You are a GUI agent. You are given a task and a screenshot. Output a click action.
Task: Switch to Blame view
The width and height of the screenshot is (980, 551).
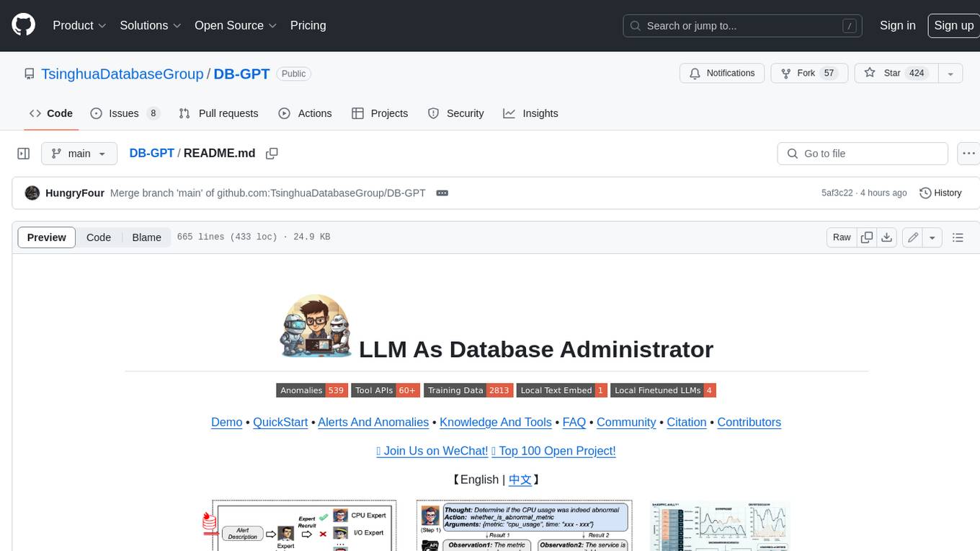click(146, 237)
